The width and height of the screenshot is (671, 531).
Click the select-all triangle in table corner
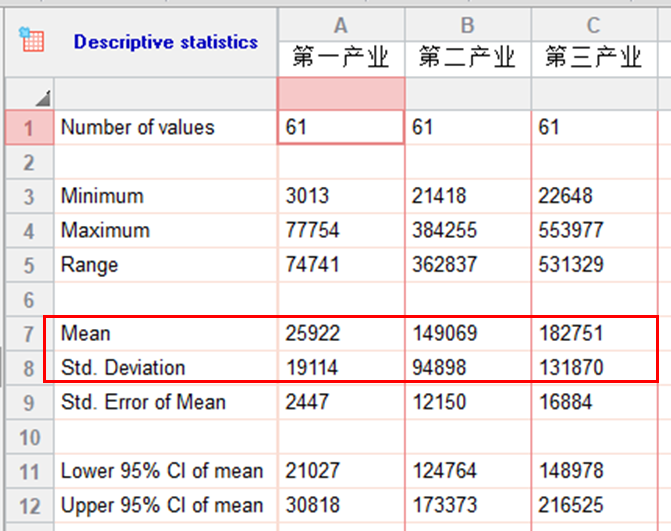click(43, 97)
